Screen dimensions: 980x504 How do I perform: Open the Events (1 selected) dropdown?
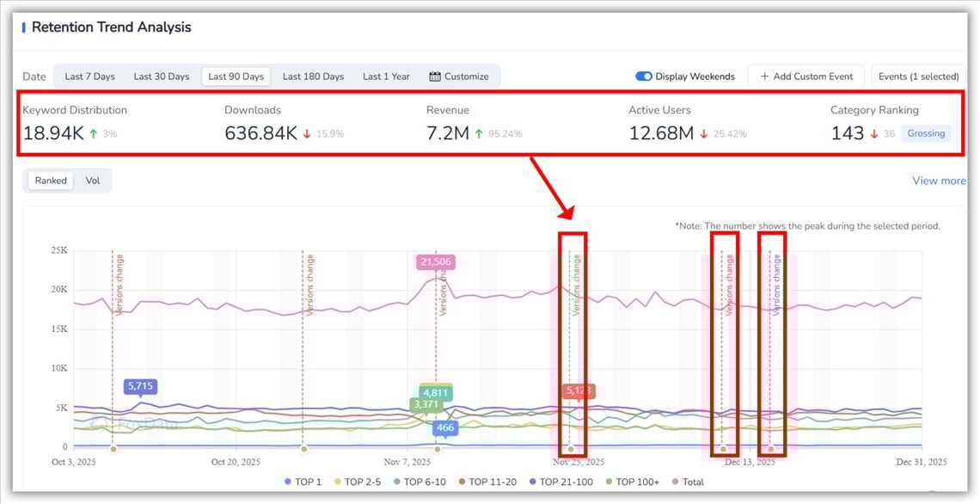point(918,77)
